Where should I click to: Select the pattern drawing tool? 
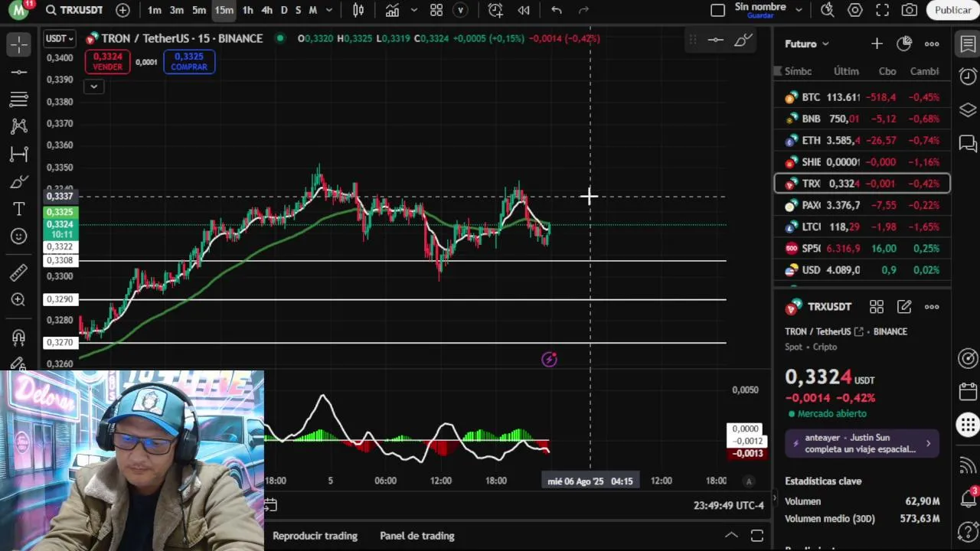click(19, 126)
